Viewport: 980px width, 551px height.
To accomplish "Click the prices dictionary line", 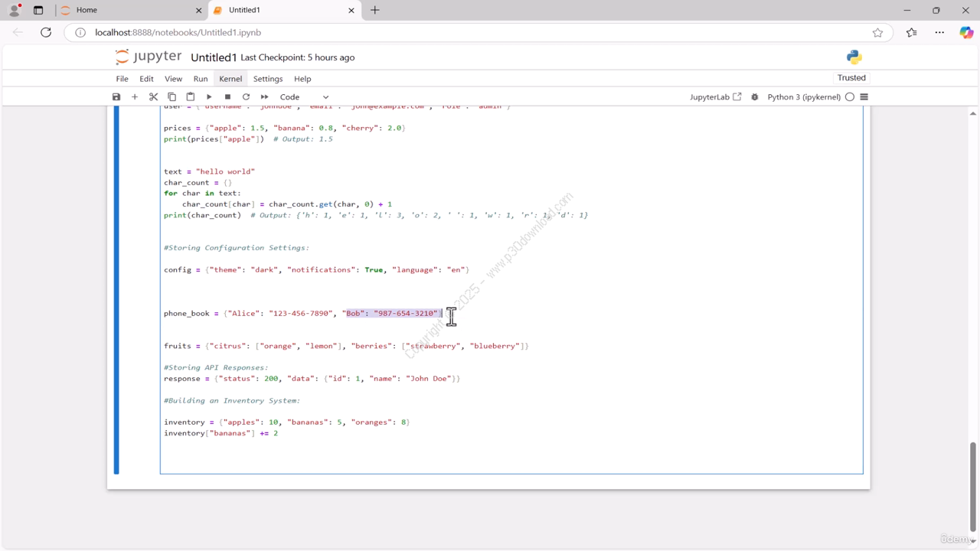I will click(x=284, y=128).
